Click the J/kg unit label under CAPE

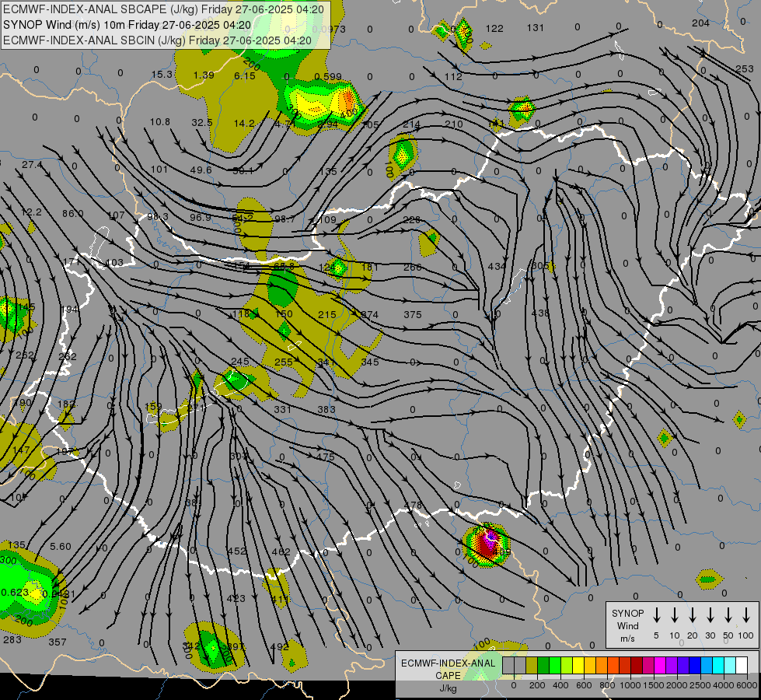click(x=448, y=688)
